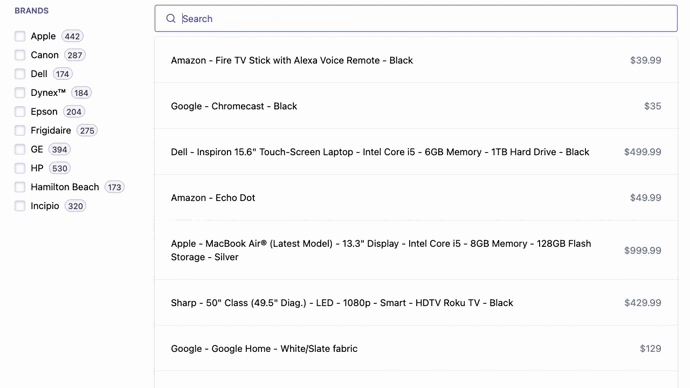This screenshot has width=690, height=388.
Task: Click the Dell count badge 174
Action: pos(62,74)
